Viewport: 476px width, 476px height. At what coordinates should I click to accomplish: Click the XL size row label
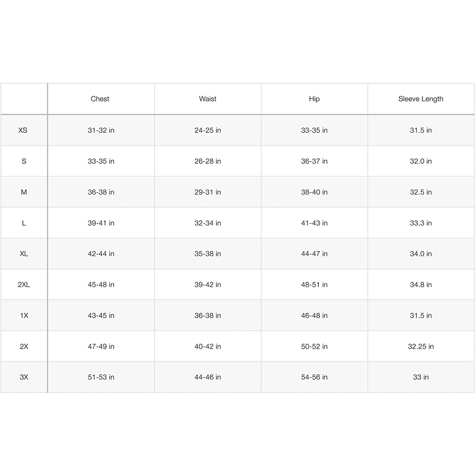click(24, 254)
